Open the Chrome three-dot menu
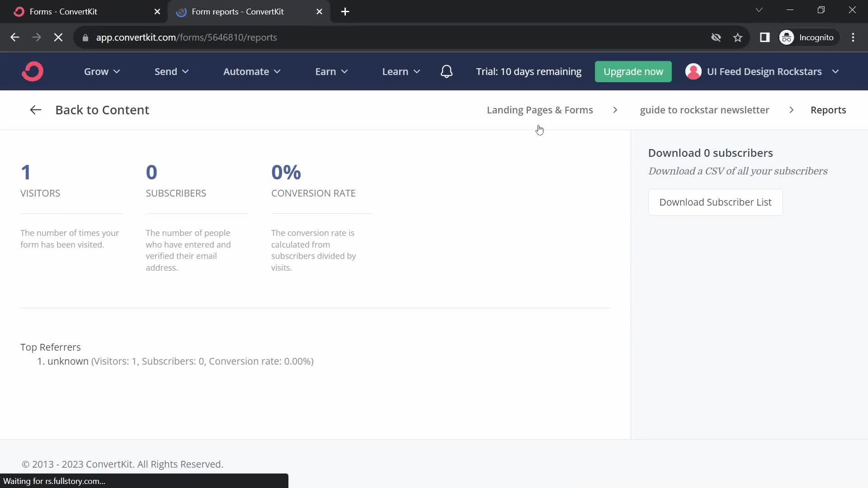 pyautogui.click(x=853, y=38)
